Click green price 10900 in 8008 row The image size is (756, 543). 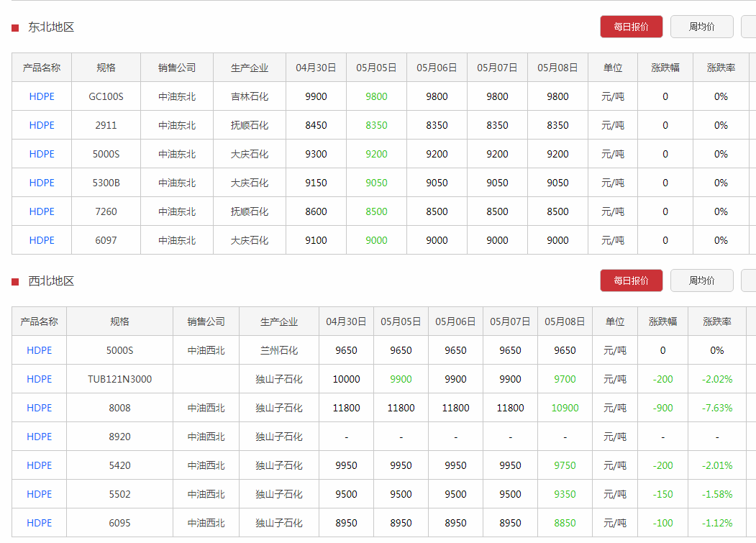click(565, 408)
